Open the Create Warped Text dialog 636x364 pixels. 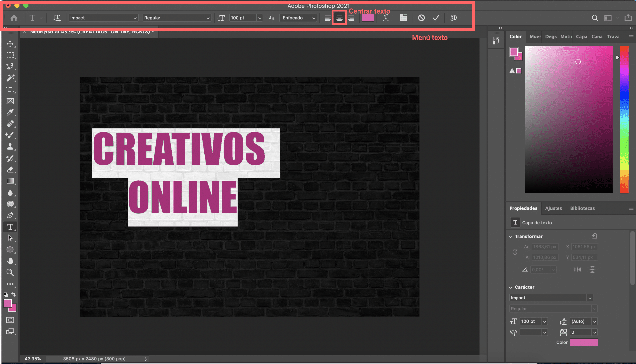click(x=386, y=18)
